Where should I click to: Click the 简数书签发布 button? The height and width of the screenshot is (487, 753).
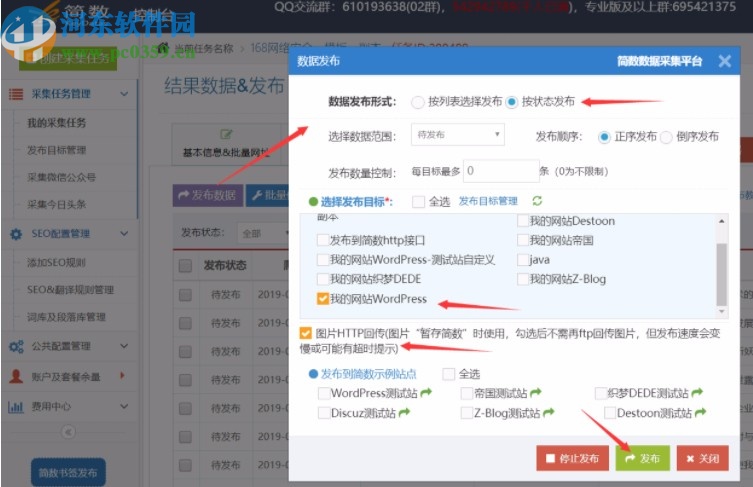pyautogui.click(x=68, y=473)
